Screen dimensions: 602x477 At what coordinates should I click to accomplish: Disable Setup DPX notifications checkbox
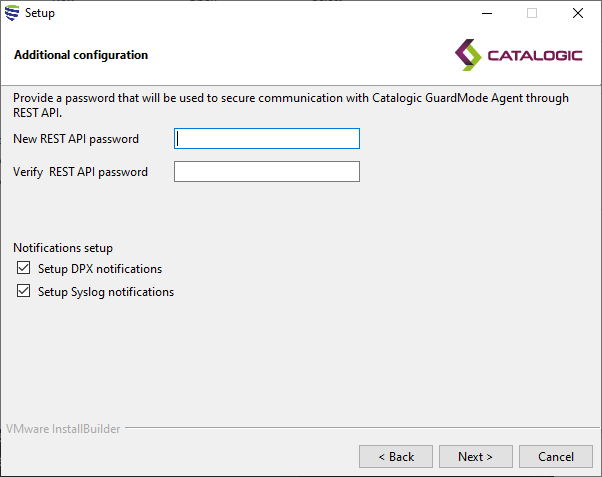(x=24, y=269)
